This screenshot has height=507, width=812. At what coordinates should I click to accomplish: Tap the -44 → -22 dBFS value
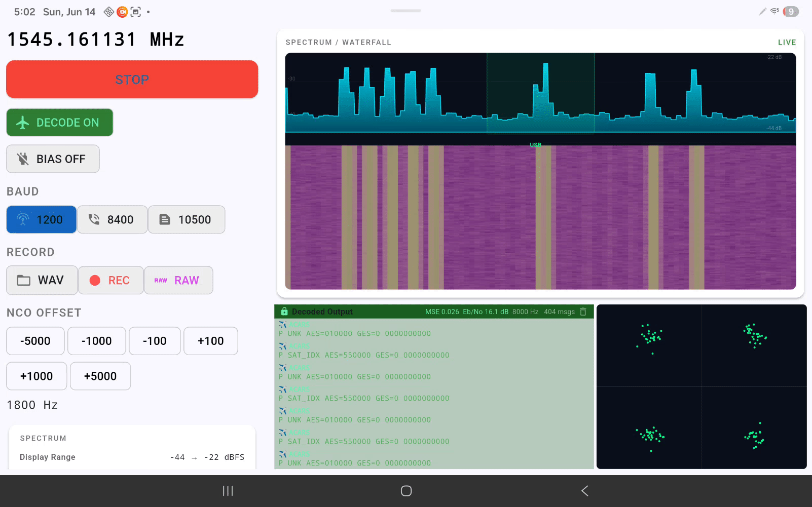coord(207,457)
